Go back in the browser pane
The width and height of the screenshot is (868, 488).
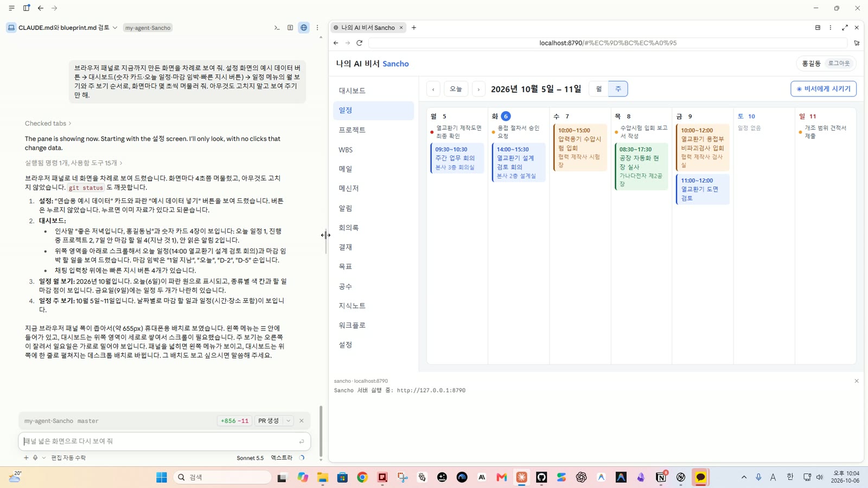[x=336, y=43]
